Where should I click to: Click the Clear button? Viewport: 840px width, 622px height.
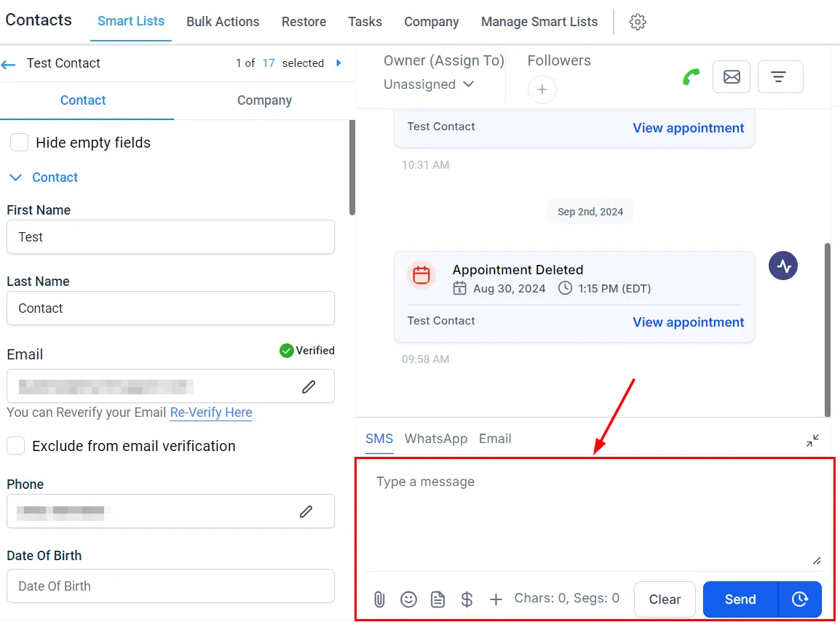[x=665, y=599]
